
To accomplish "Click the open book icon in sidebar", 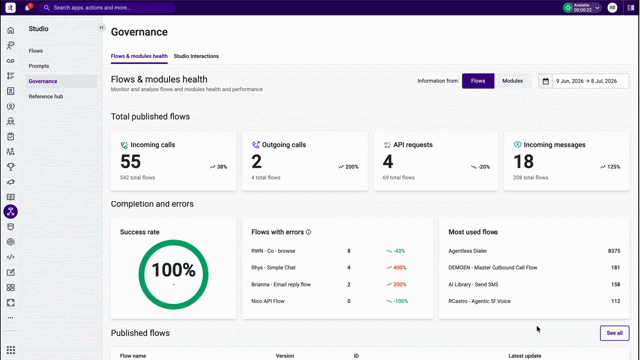I will [x=11, y=197].
